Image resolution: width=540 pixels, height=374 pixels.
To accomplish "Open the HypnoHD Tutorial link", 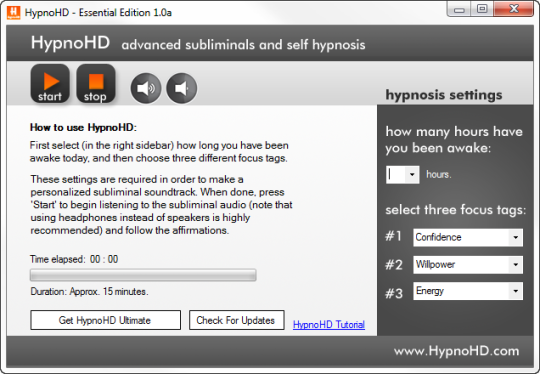I will click(x=329, y=324).
